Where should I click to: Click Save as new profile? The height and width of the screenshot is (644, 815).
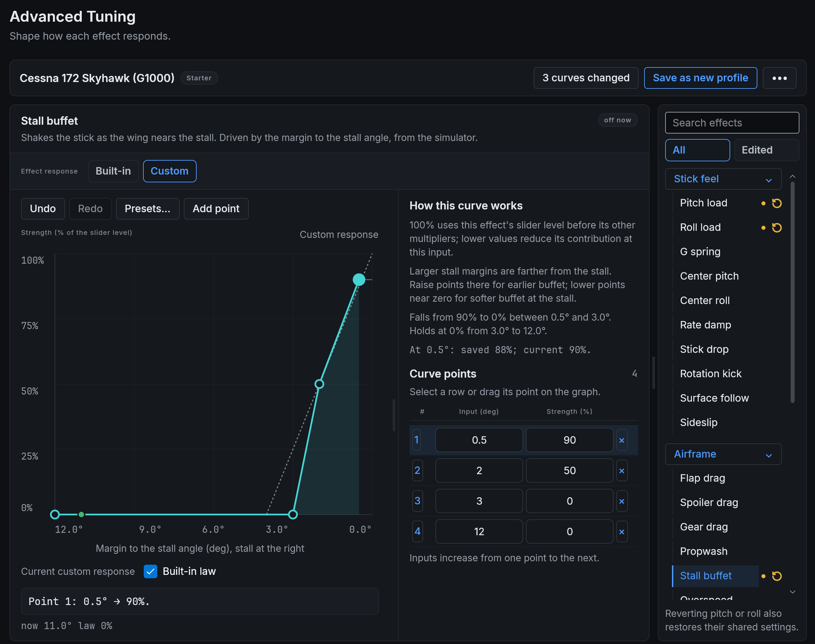(x=700, y=78)
